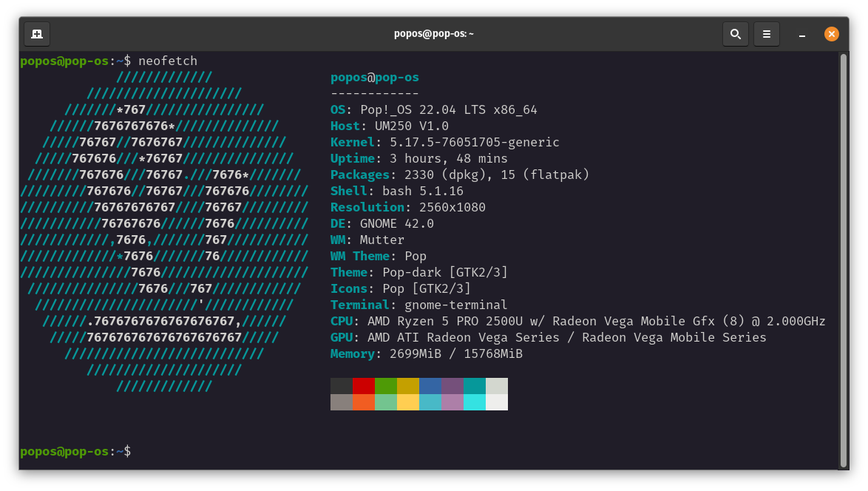This screenshot has width=868, height=491.
Task: Pick the lavender pink palette swatch
Action: coord(452,402)
